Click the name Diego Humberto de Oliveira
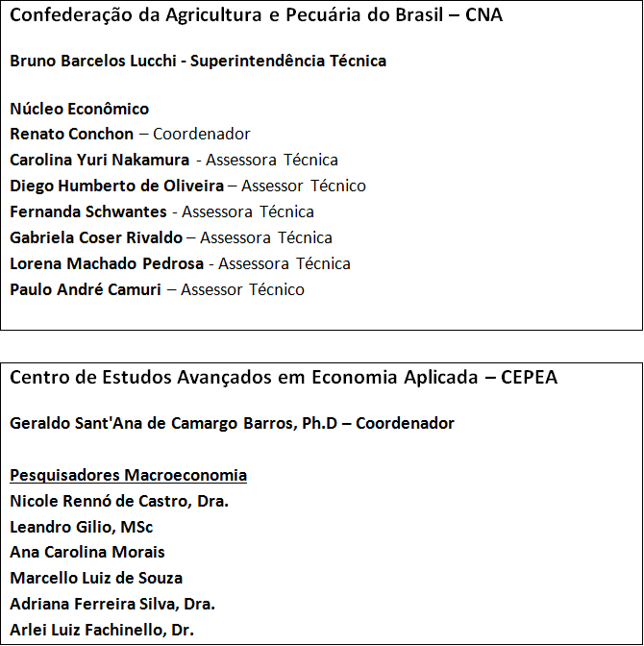The width and height of the screenshot is (644, 646). coord(116,186)
